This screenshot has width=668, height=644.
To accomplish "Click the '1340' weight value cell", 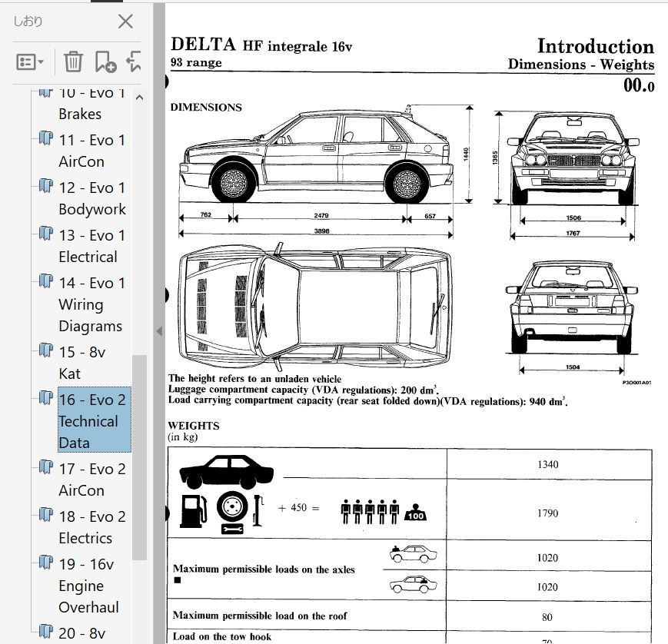I will 548,465.
